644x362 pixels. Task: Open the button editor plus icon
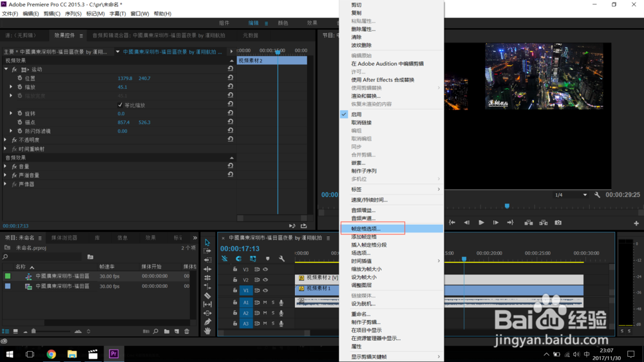point(636,223)
